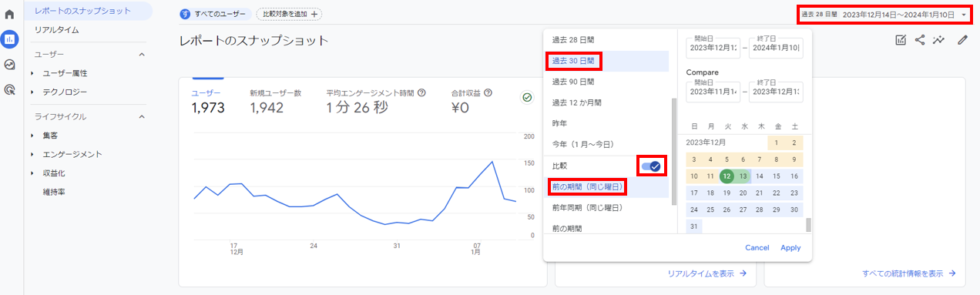Screen dimensions: 980x295
Task: Select December 13 in the calendar
Action: [x=743, y=176]
